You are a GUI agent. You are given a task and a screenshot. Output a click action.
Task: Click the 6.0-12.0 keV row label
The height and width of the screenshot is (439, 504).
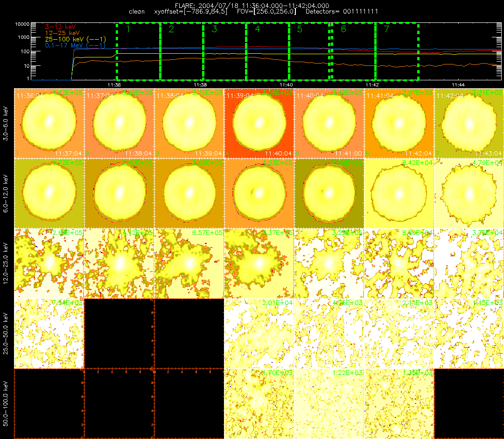coord(6,193)
